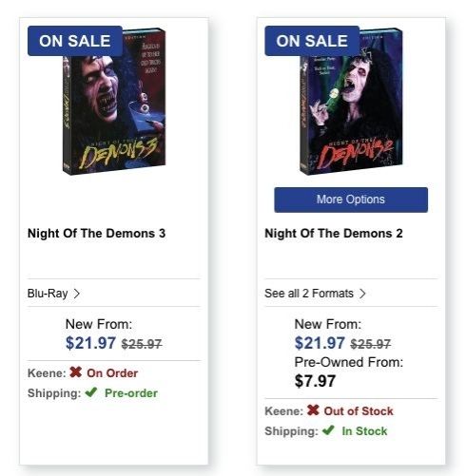Viewport: 466px width, 476px height.
Task: Click the $21.97 price for Demons 3
Action: (x=90, y=343)
